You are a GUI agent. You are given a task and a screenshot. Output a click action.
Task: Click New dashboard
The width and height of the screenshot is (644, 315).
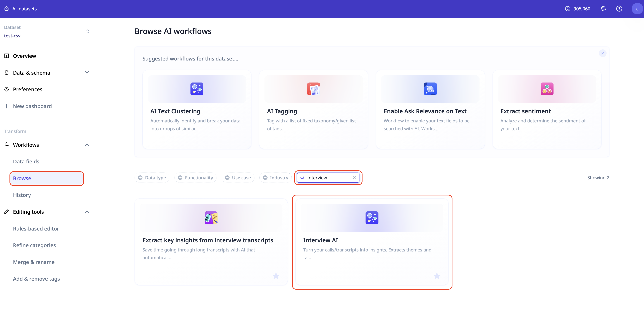(x=32, y=106)
